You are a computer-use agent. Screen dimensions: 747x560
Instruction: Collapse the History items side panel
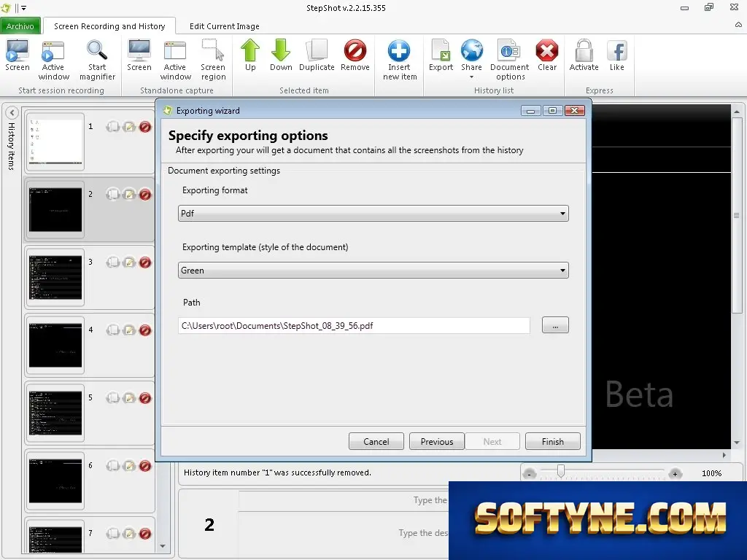pyautogui.click(x=12, y=113)
